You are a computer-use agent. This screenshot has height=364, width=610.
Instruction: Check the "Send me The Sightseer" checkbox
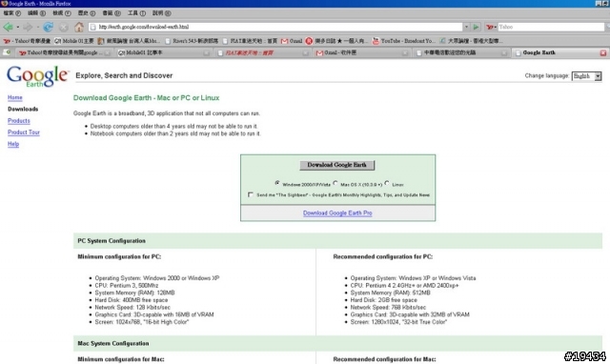[x=250, y=194]
